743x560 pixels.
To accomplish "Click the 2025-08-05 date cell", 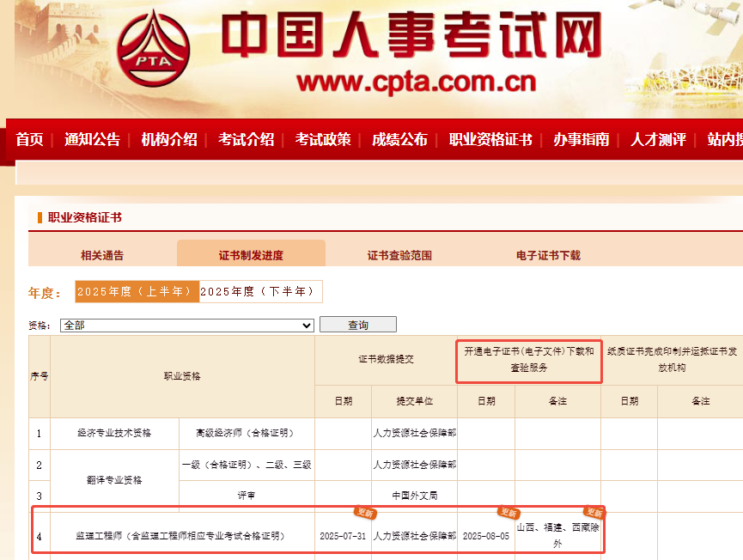I will [x=486, y=536].
